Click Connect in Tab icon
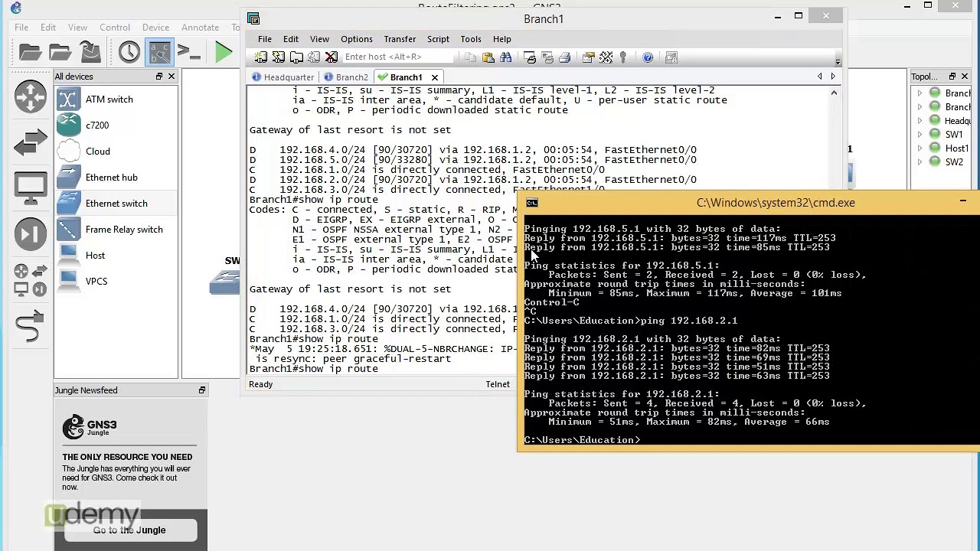 pyautogui.click(x=296, y=57)
